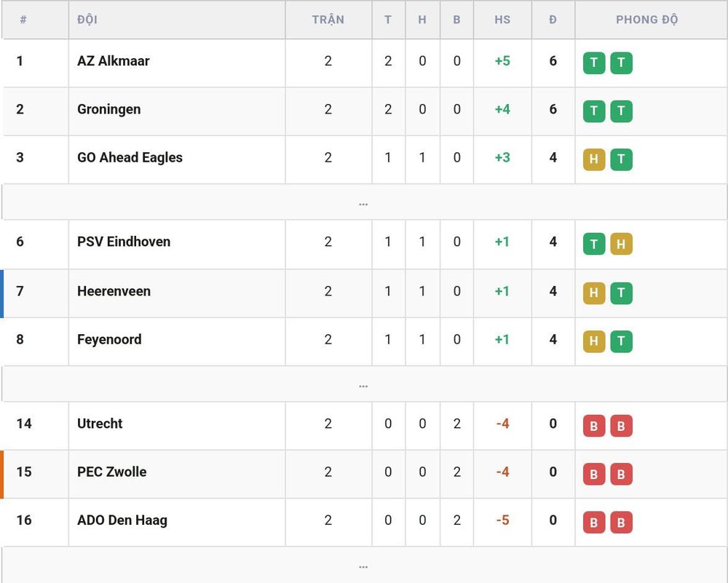728x583 pixels.
Task: Click PSV Eindhoven's yellow H form badge
Action: (x=621, y=244)
